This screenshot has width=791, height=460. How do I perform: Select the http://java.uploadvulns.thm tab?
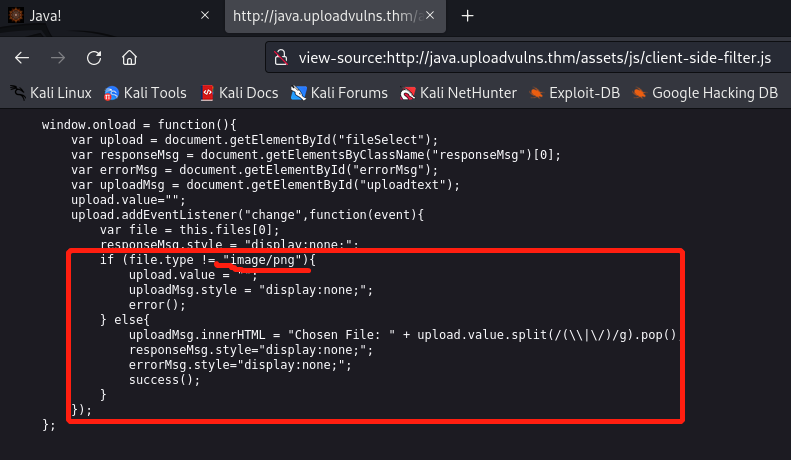click(x=320, y=16)
